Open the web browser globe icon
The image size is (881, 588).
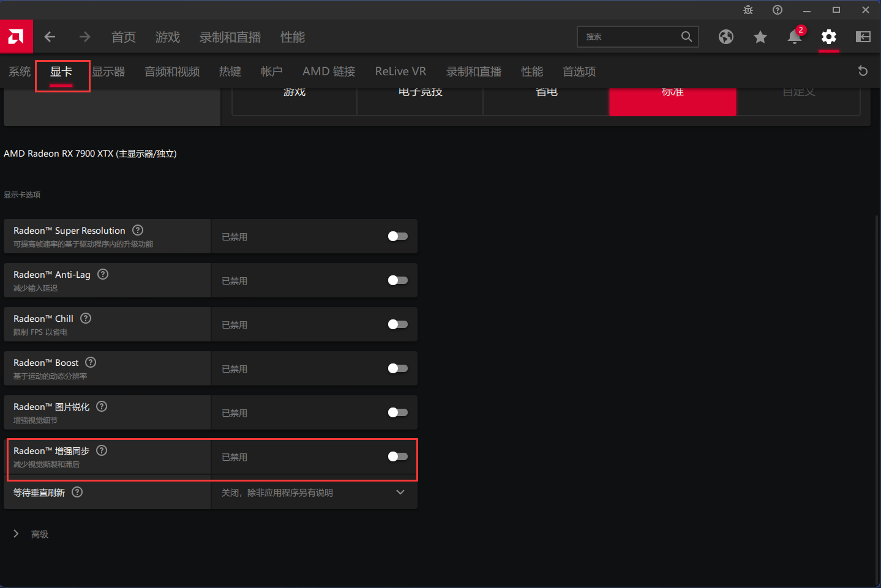coord(726,37)
